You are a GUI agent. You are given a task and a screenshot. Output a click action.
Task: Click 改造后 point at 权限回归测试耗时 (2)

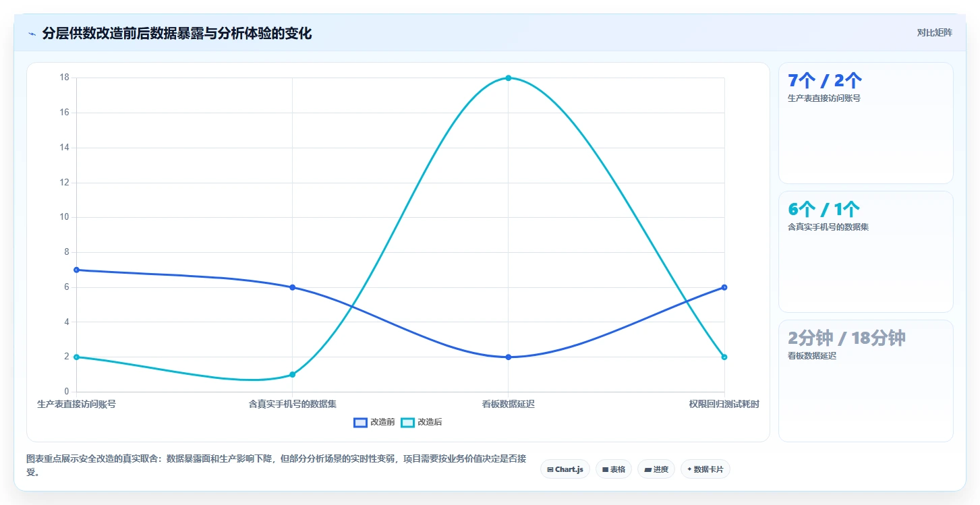click(x=724, y=357)
